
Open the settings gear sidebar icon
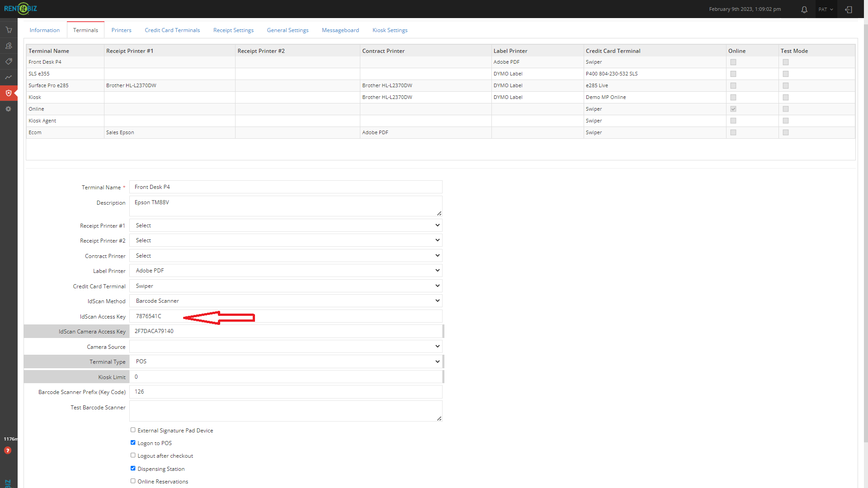coord(9,109)
